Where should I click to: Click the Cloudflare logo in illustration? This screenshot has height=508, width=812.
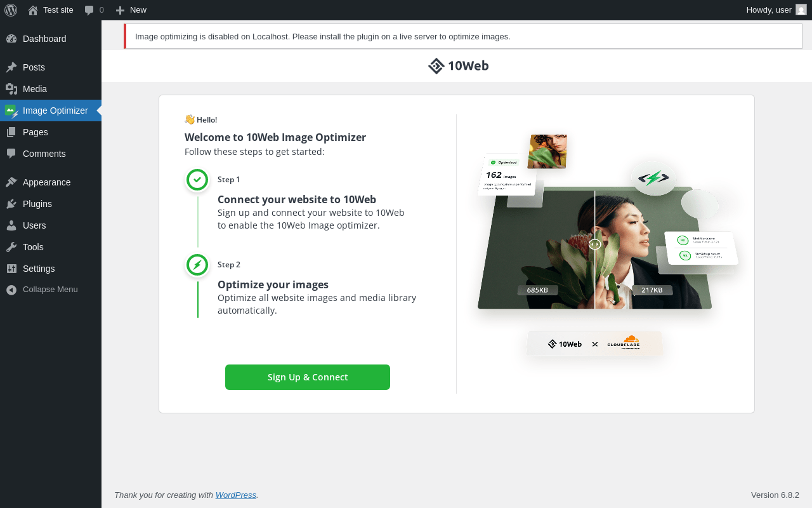624,343
